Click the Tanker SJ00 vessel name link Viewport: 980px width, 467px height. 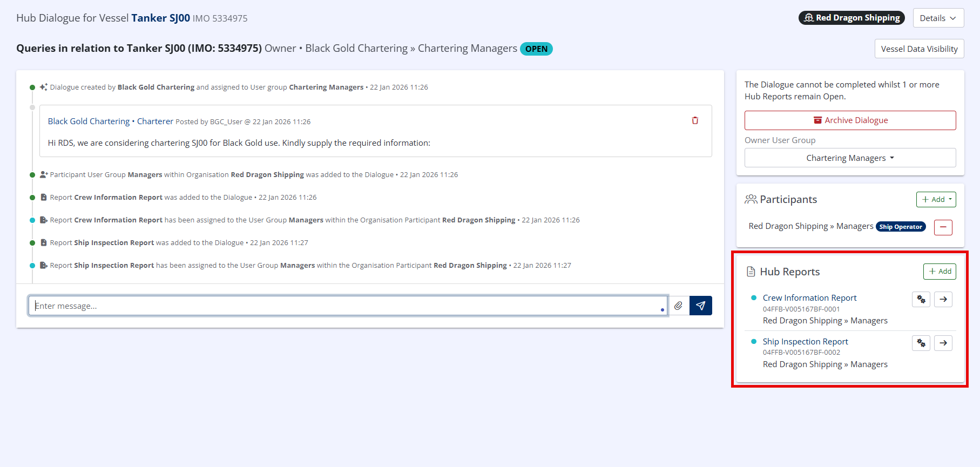(x=160, y=18)
